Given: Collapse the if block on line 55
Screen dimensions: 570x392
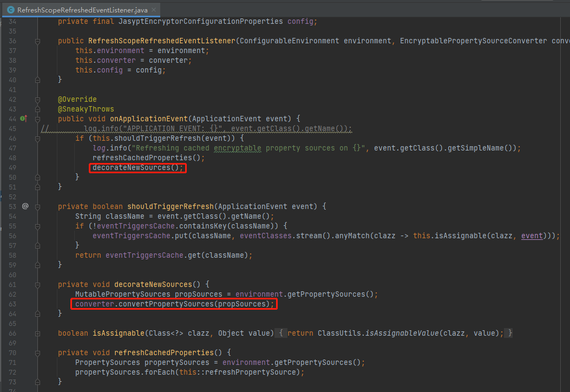Looking at the screenshot, I should [x=37, y=226].
